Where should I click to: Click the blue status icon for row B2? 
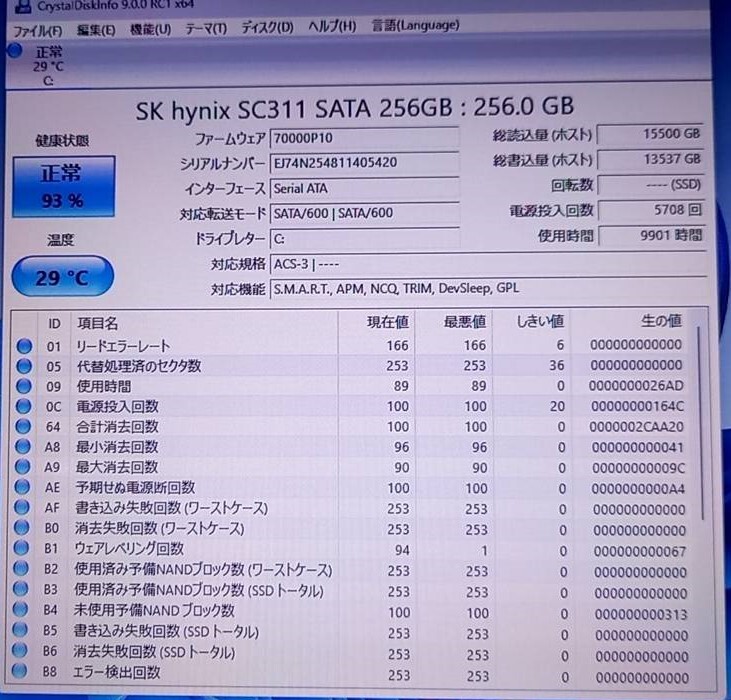pyautogui.click(x=21, y=569)
